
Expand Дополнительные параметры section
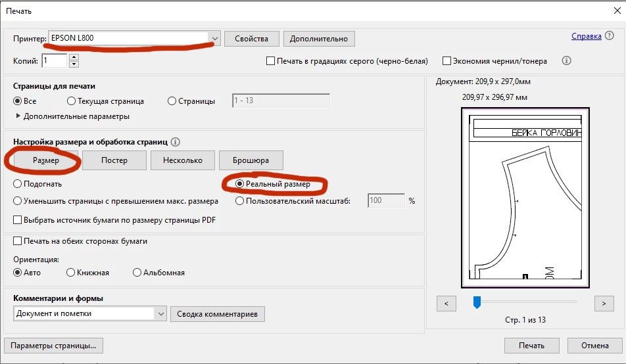[x=18, y=116]
